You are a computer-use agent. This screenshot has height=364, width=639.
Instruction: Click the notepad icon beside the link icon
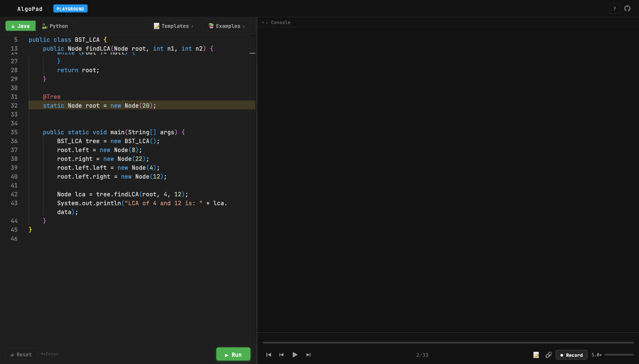click(x=536, y=355)
